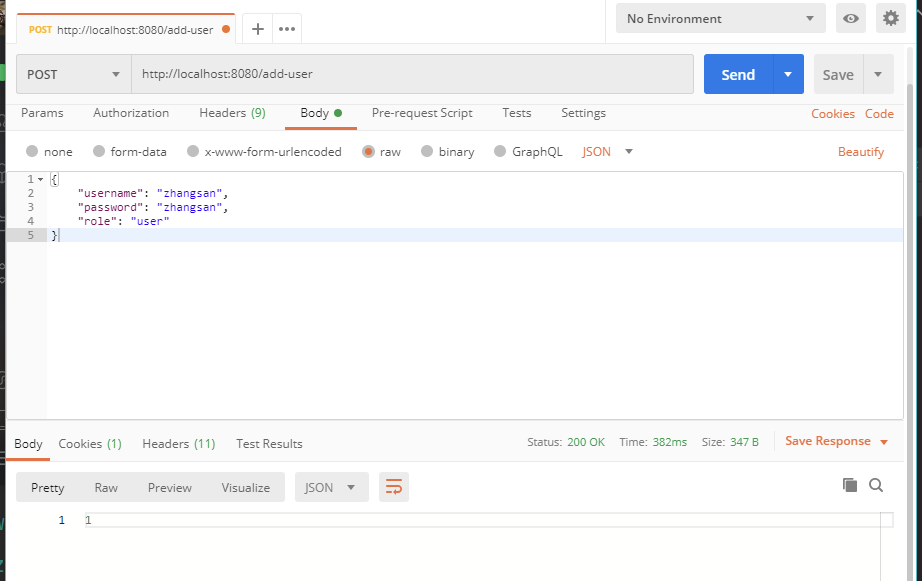Toggle response line wrap icon

(x=393, y=487)
